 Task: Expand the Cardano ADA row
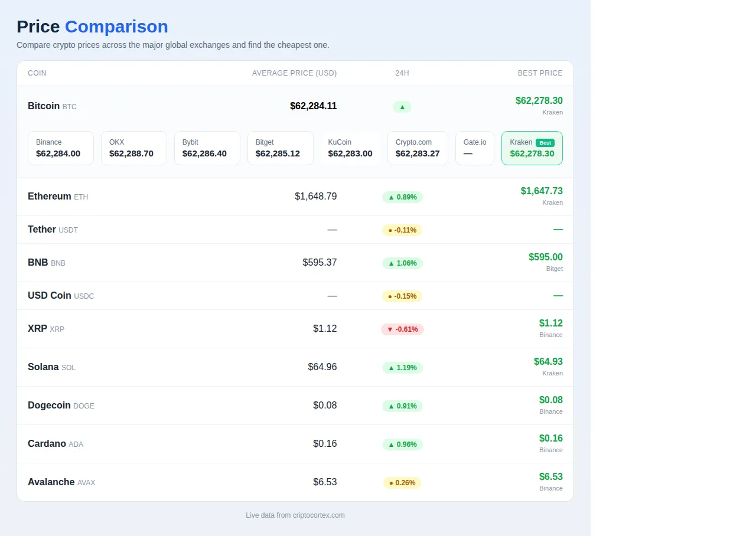coord(295,444)
